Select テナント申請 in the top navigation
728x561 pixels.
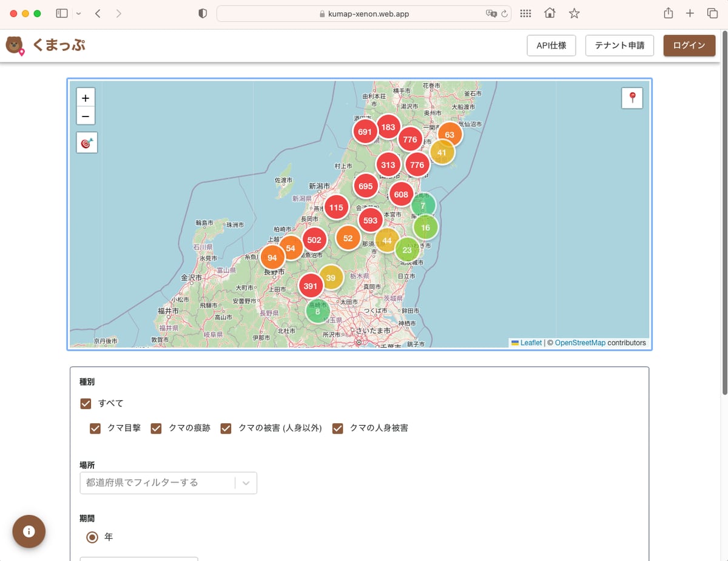point(619,45)
